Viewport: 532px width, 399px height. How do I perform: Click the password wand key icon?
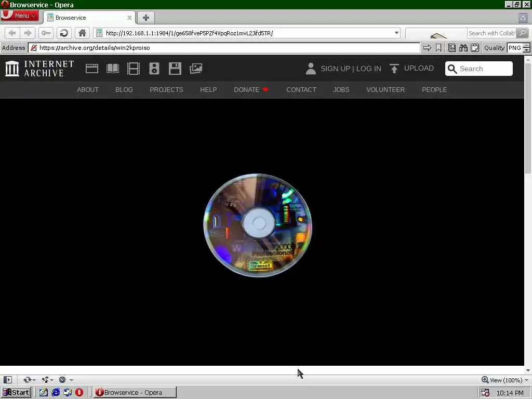[46, 33]
